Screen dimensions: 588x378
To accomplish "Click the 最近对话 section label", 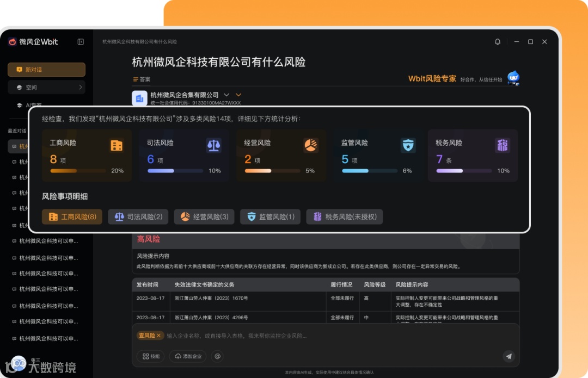I will 17,131.
